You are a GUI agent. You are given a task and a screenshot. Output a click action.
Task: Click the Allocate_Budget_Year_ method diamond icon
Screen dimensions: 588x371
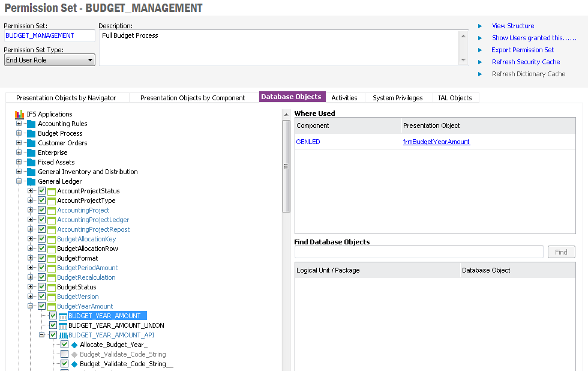[74, 345]
